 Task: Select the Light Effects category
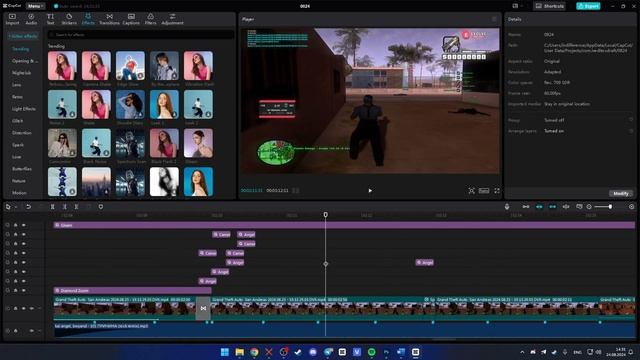click(x=24, y=109)
